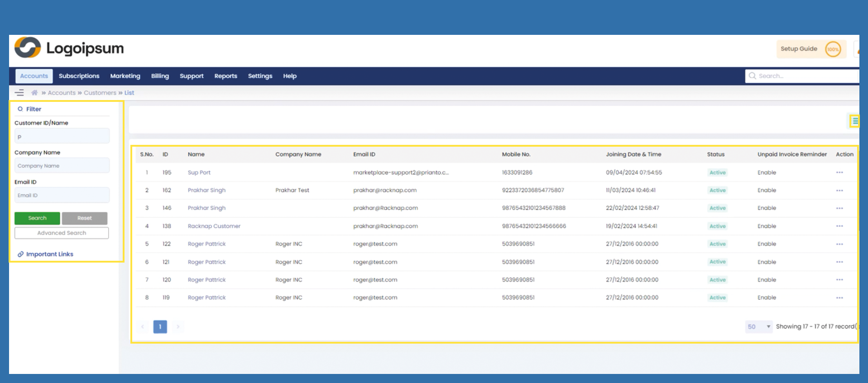Open the Reports menu

click(x=225, y=76)
